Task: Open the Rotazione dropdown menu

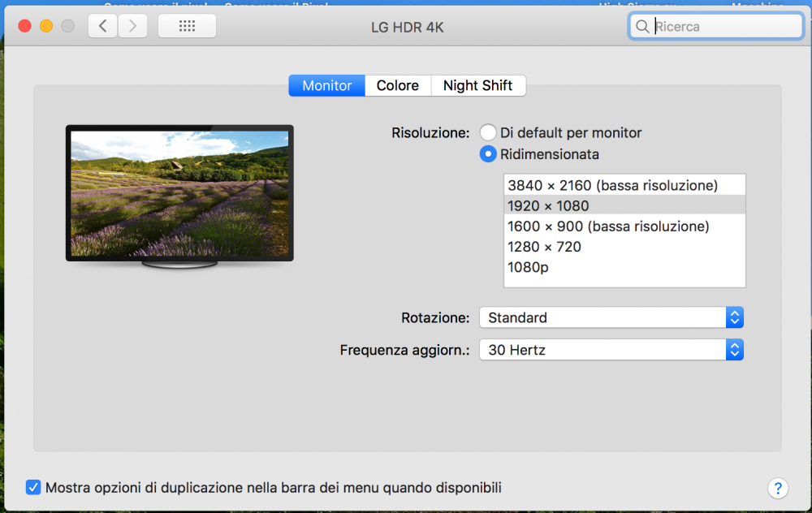Action: click(611, 317)
